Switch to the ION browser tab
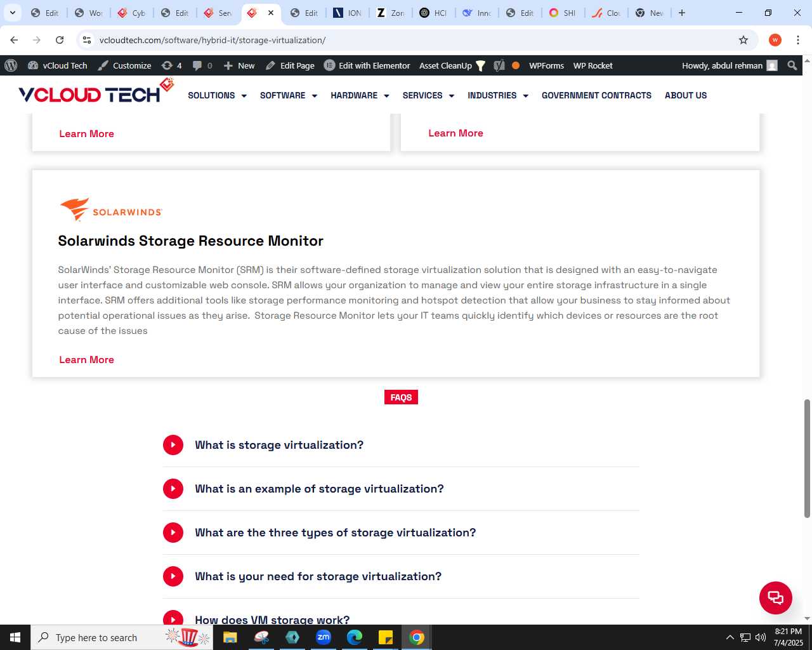The image size is (812, 650). click(348, 13)
